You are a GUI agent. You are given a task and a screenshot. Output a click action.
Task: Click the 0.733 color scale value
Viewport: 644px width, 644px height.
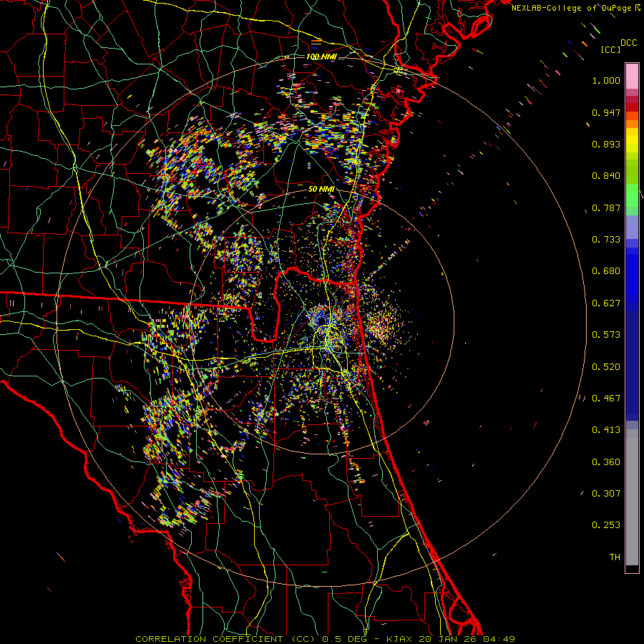point(606,240)
